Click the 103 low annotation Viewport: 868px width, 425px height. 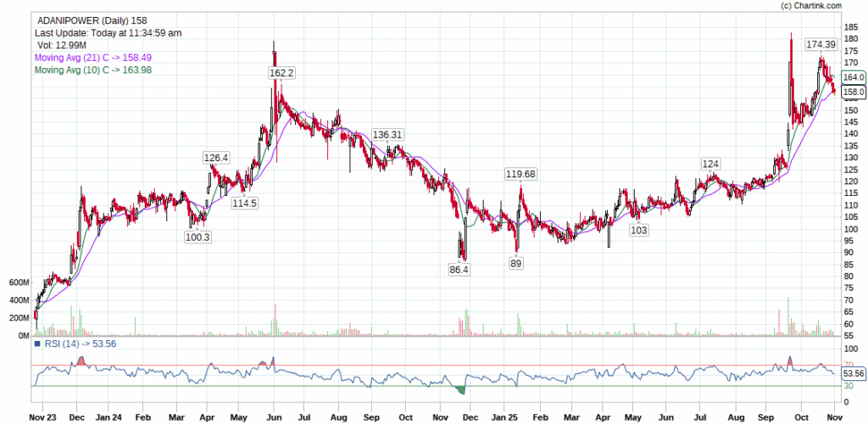pos(639,230)
